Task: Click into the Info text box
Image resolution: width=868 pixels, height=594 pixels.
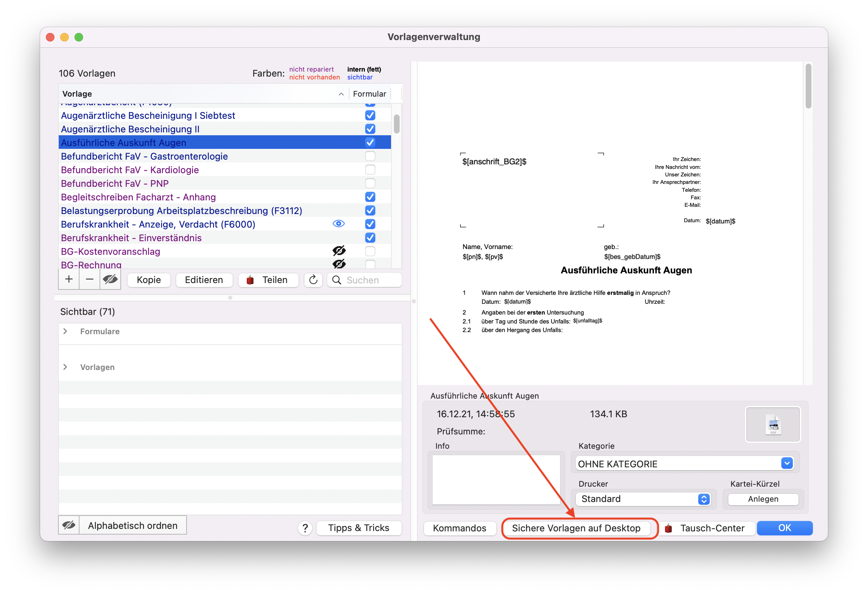Action: (496, 479)
